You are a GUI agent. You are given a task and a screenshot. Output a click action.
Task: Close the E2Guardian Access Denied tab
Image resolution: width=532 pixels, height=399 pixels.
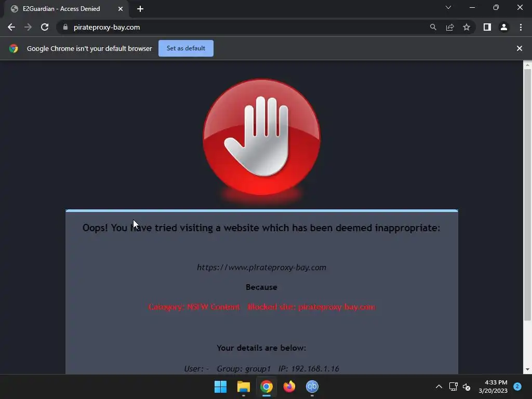[121, 9]
